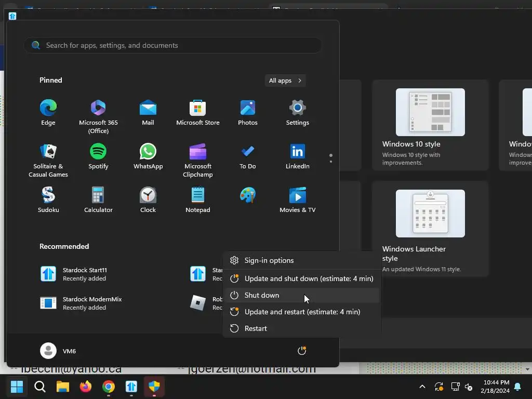
Task: Open Calculator
Action: click(98, 200)
